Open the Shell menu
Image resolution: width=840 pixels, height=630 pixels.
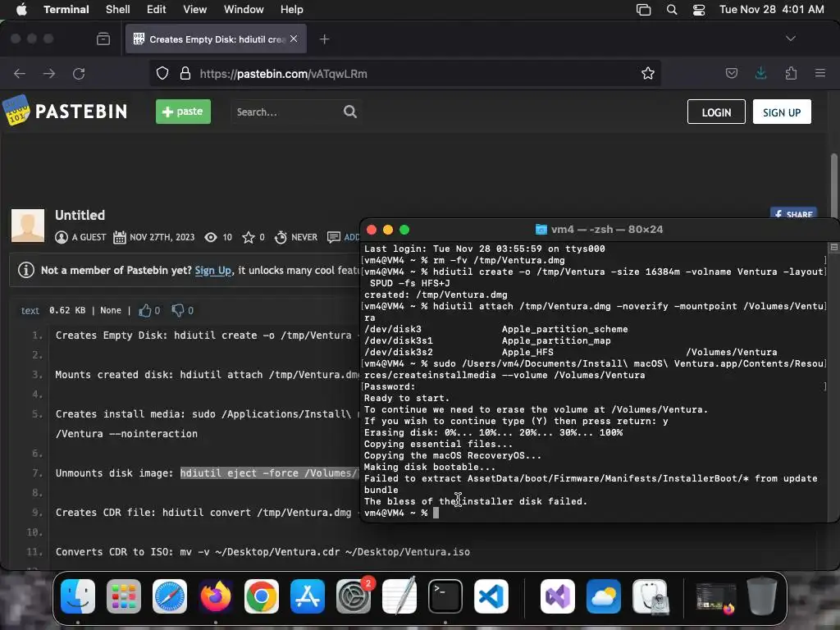(118, 9)
